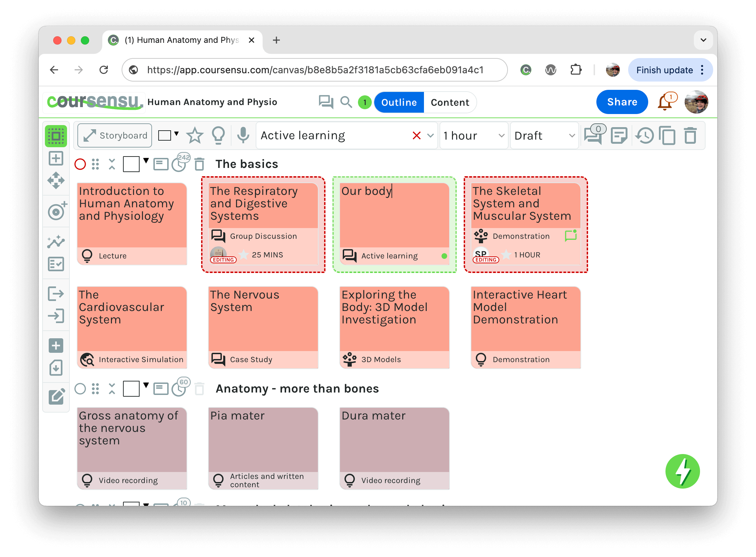Click the Storyboard button
The height and width of the screenshot is (557, 756).
(x=115, y=135)
